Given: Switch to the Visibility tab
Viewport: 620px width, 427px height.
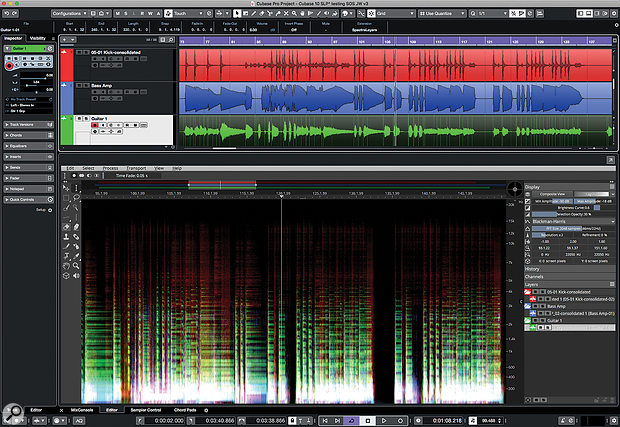Looking at the screenshot, I should [38, 38].
